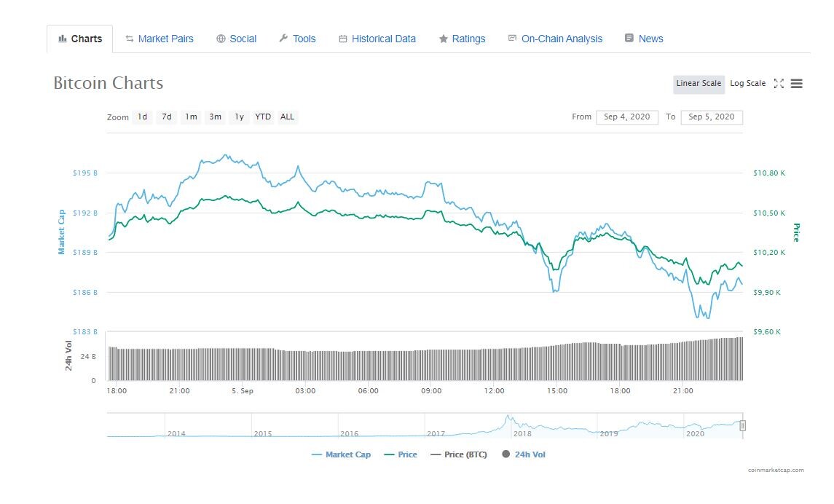Image resolution: width=834 pixels, height=504 pixels.
Task: Click the Ratings star icon
Action: click(443, 39)
